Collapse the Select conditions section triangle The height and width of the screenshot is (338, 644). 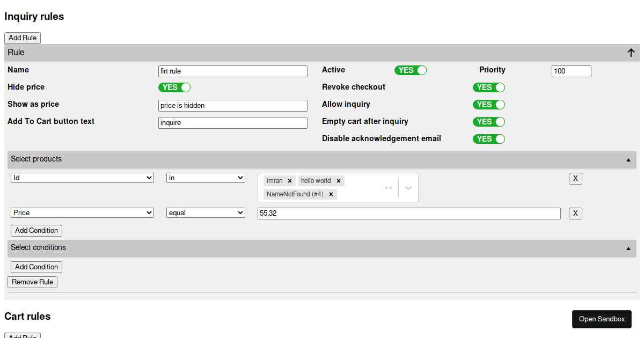pyautogui.click(x=628, y=248)
